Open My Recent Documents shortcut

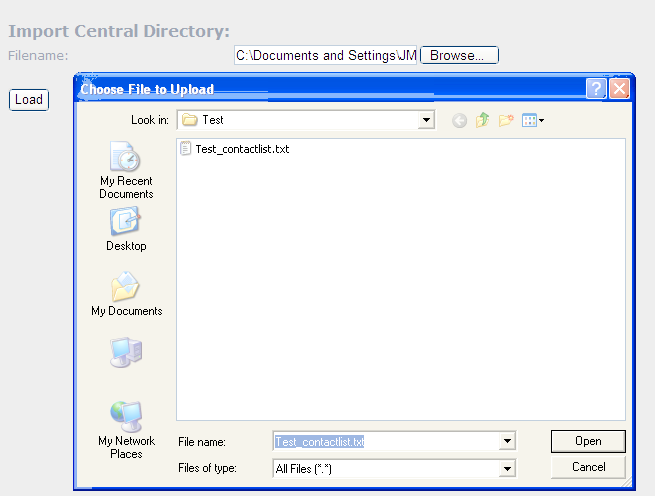126,170
